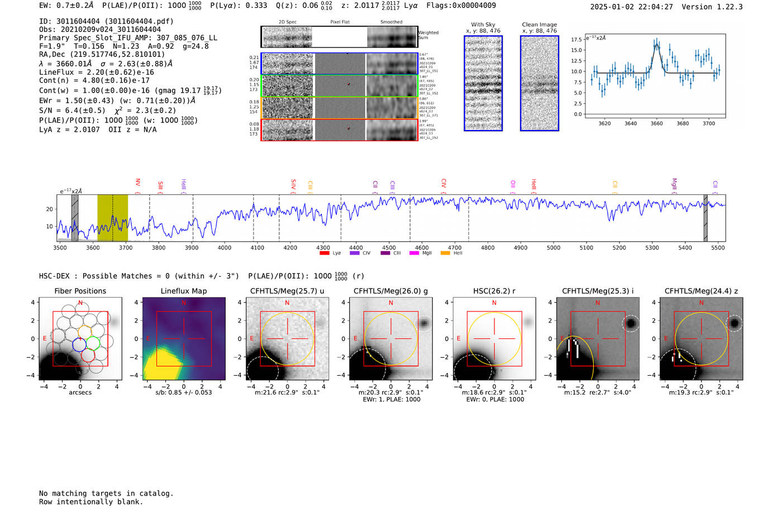Click the 'EWr: 0, PLAE: 1000' caption
The height and width of the screenshot is (532, 782).
click(494, 400)
